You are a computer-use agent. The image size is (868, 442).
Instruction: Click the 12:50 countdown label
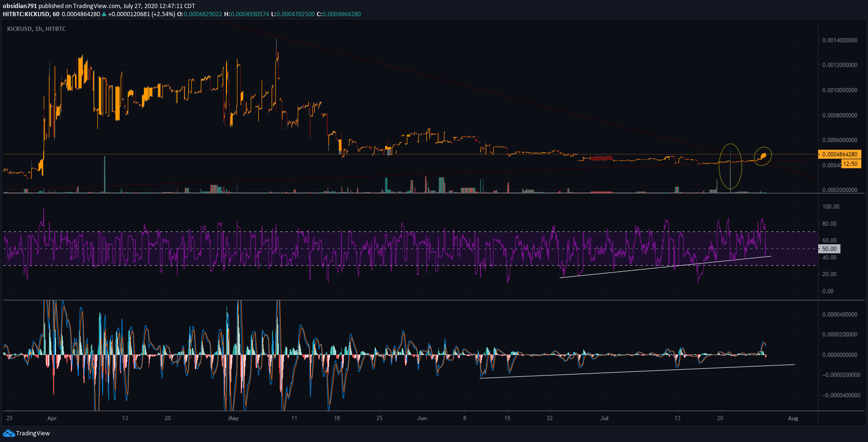coord(850,164)
